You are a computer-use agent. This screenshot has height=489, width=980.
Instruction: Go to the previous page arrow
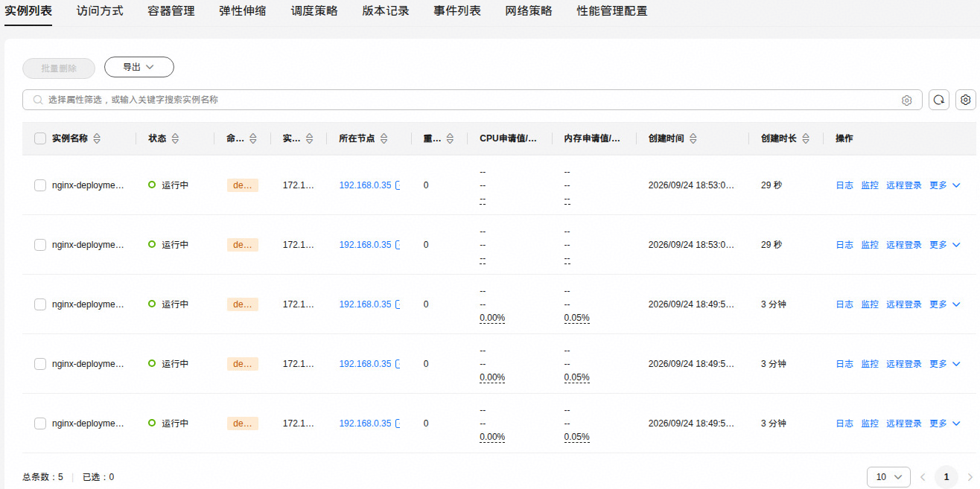pos(923,476)
